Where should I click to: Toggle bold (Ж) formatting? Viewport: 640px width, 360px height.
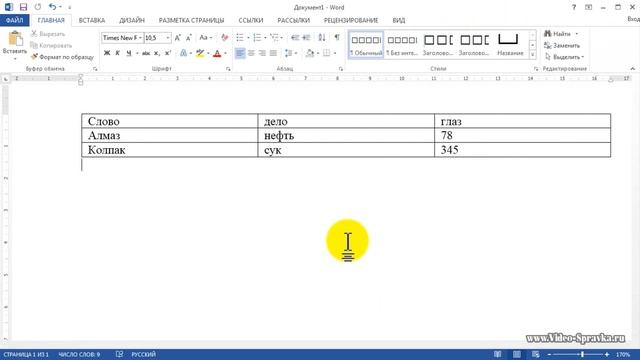coord(107,53)
